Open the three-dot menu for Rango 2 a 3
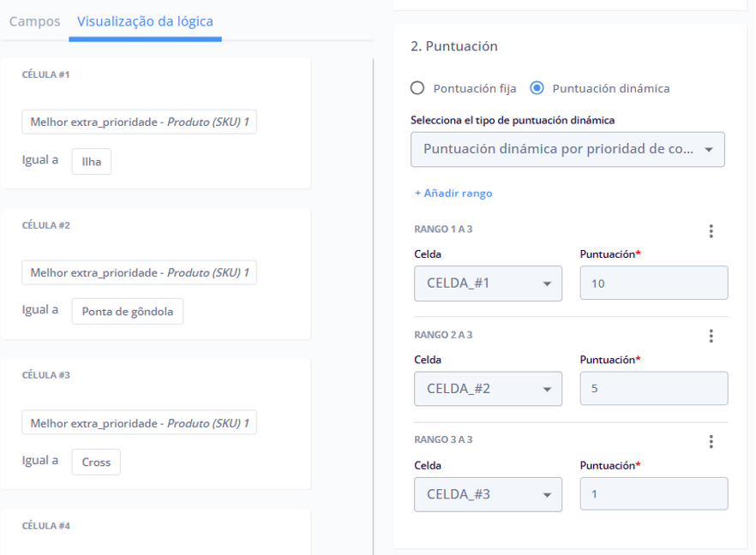The width and height of the screenshot is (756, 555). click(x=711, y=336)
